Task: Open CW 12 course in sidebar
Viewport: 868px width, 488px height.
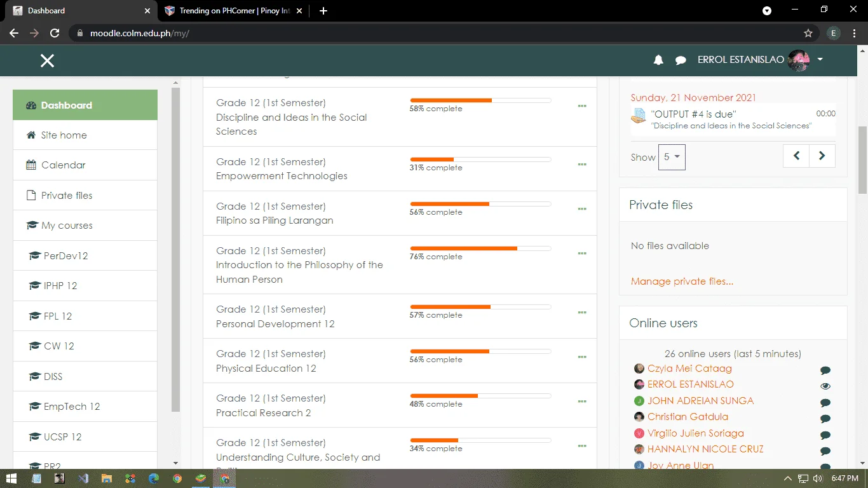Action: 85,346
